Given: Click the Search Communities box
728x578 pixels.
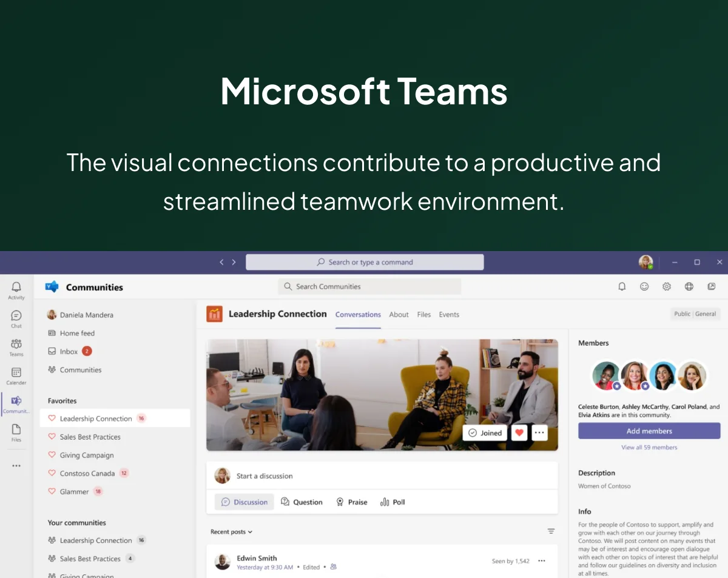Looking at the screenshot, I should pyautogui.click(x=369, y=286).
